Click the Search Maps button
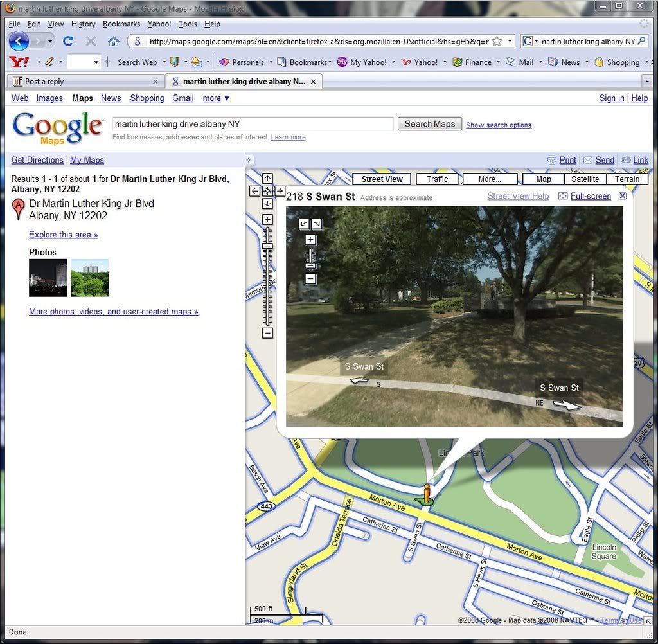The image size is (658, 644). point(429,124)
